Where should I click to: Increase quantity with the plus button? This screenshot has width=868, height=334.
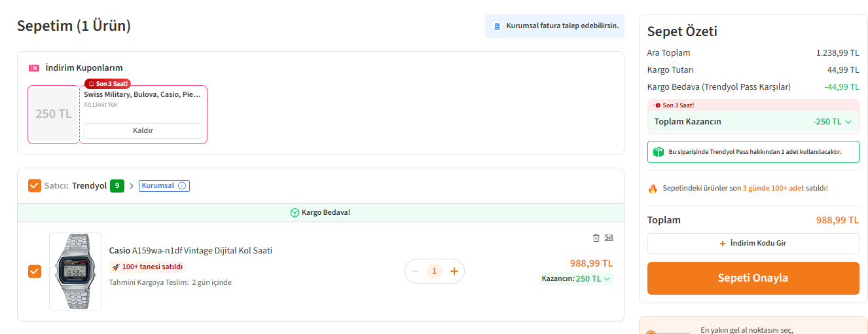(x=454, y=271)
